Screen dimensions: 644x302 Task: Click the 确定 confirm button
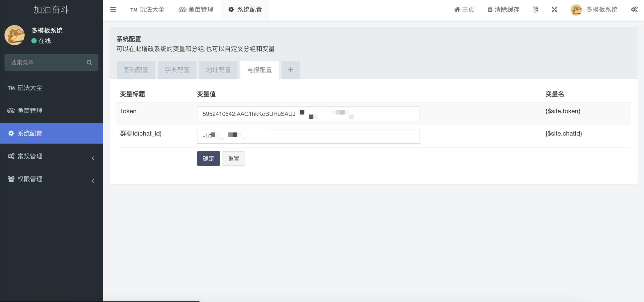(208, 158)
